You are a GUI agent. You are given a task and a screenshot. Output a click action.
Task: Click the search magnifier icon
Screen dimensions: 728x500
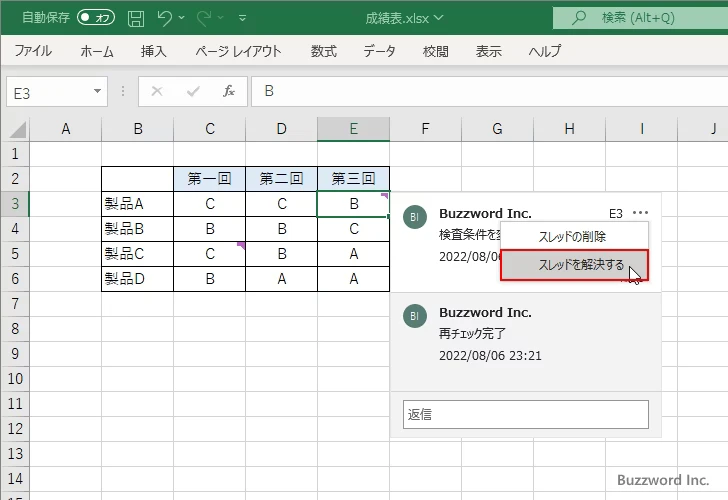click(x=578, y=18)
